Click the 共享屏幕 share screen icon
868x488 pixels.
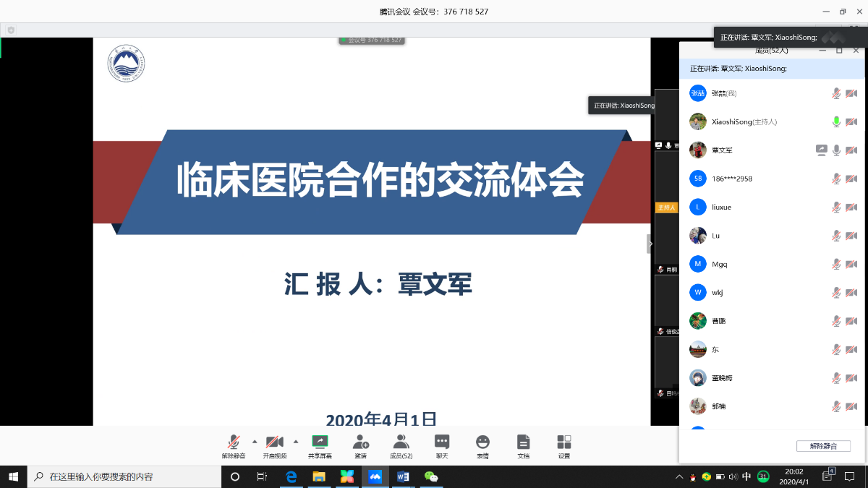320,442
